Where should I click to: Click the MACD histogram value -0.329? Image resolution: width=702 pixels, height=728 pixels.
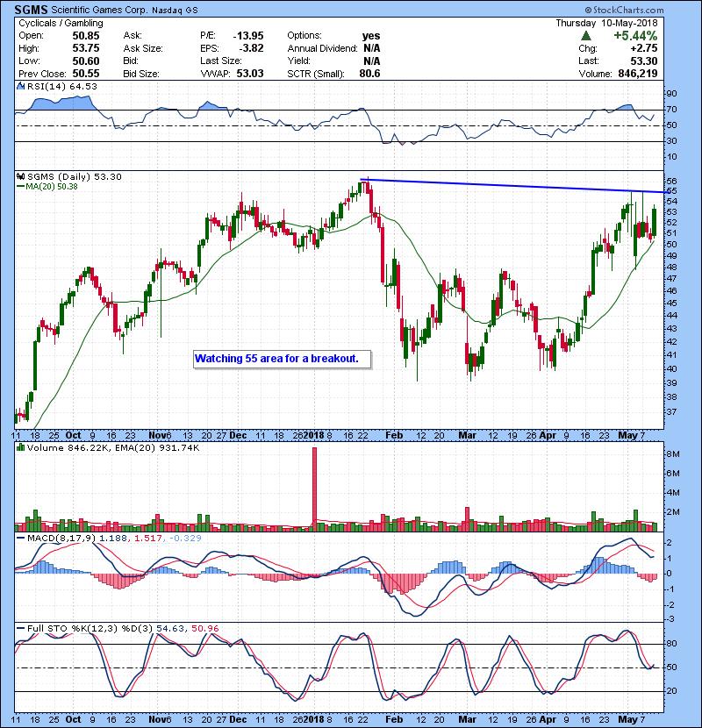click(x=185, y=539)
